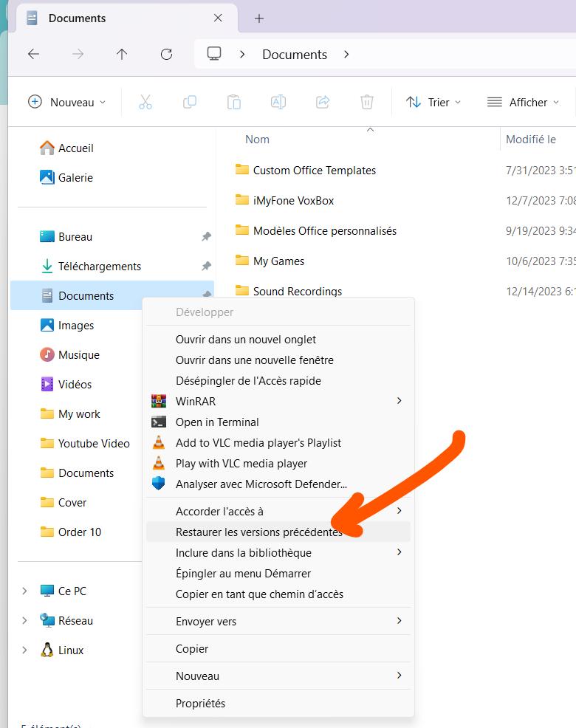
Task: Go up one folder level
Action: (x=122, y=55)
